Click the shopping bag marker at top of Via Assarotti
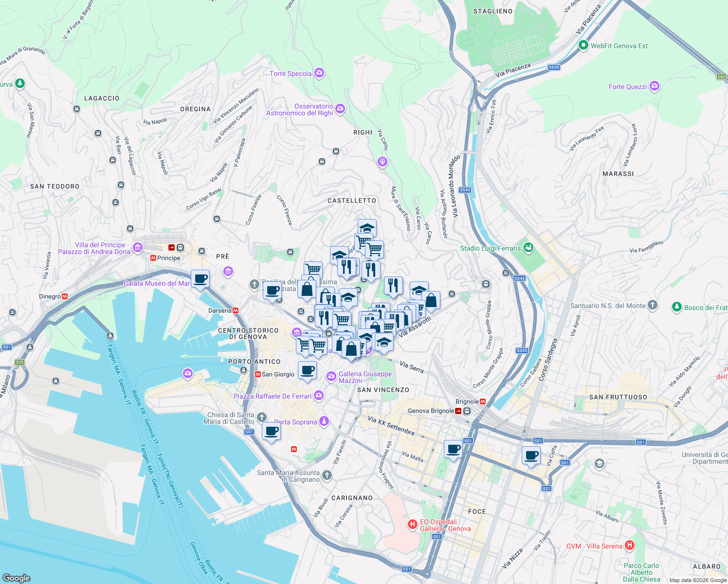The image size is (728, 584). point(431,300)
